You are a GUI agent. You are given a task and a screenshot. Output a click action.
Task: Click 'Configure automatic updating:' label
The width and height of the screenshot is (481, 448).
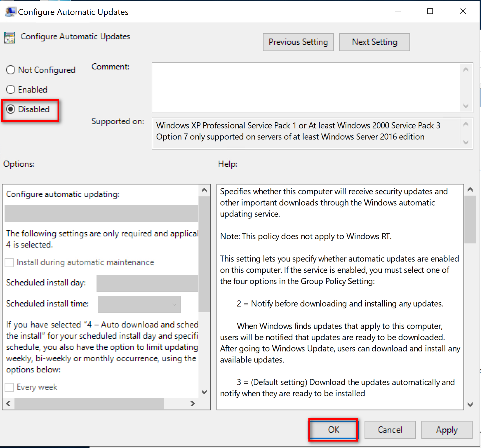point(63,194)
